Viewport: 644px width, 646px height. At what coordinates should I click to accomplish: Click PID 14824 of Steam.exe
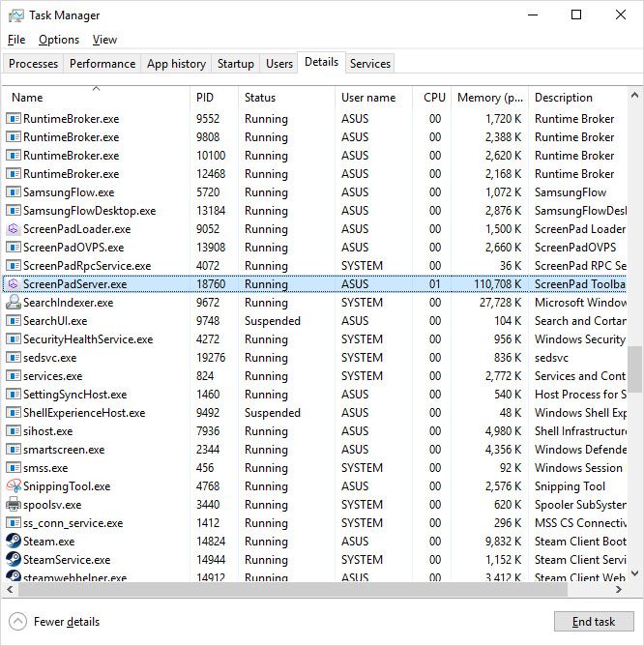click(211, 542)
